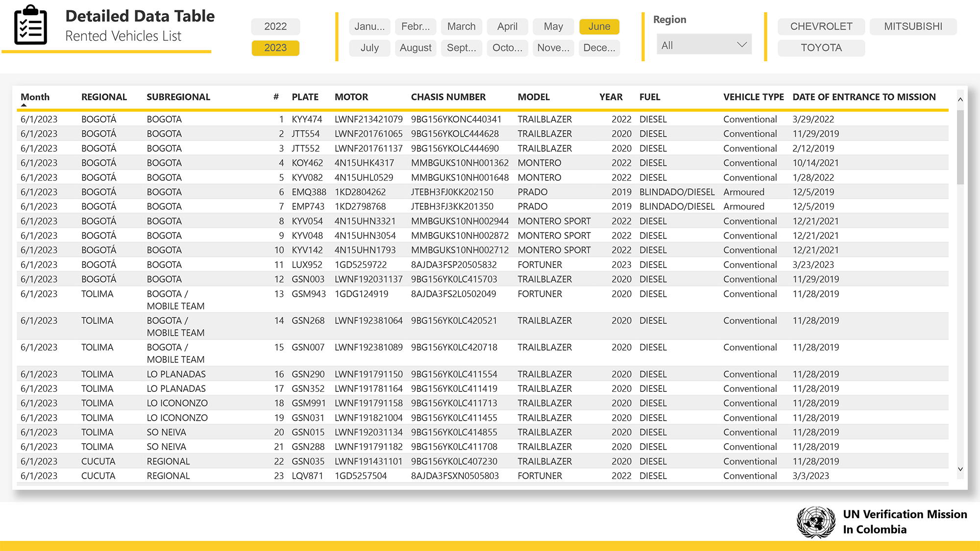Open the Region dropdown
The image size is (980, 551).
tap(704, 45)
